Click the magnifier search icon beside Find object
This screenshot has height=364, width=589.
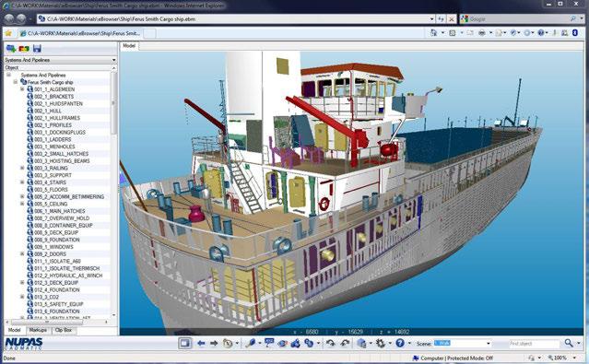tap(569, 343)
